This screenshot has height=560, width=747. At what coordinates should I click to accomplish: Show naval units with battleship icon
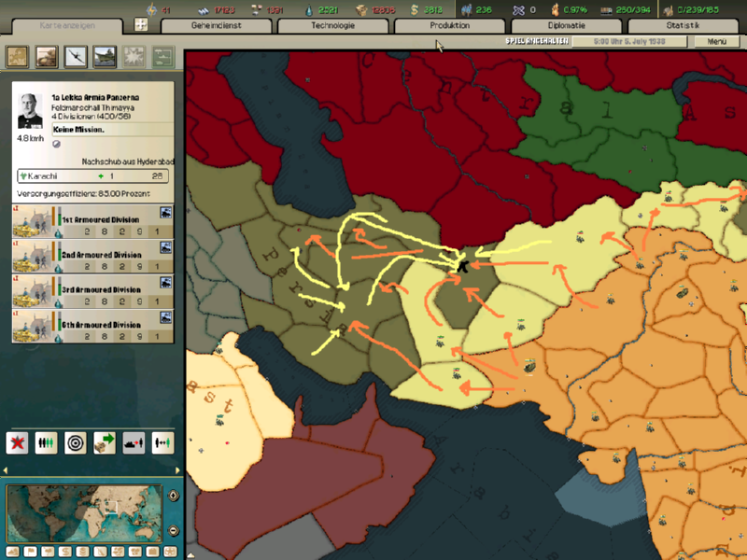click(105, 57)
